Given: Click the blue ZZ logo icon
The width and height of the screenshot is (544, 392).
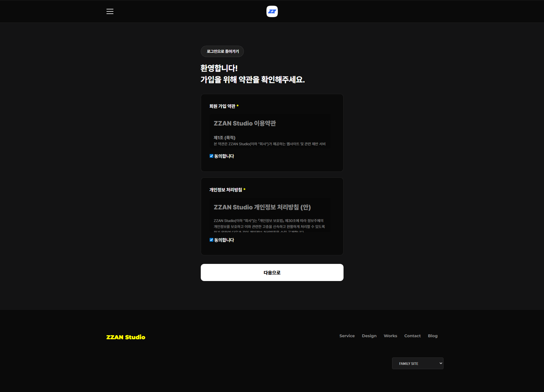Looking at the screenshot, I should point(272,11).
